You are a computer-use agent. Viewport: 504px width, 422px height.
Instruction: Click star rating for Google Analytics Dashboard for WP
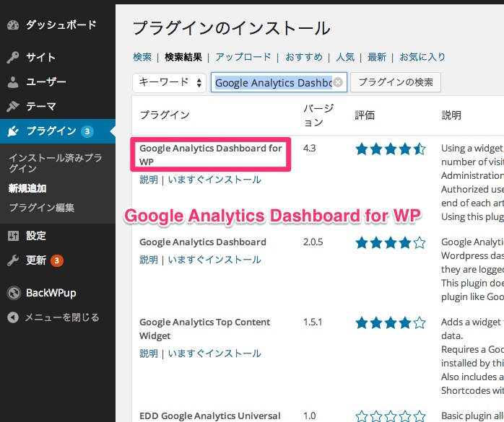(x=390, y=149)
